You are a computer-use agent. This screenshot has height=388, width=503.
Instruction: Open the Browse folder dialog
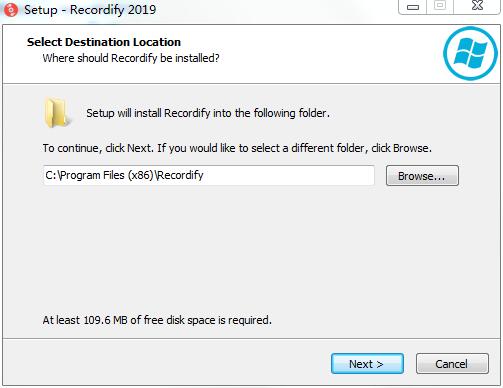(422, 176)
